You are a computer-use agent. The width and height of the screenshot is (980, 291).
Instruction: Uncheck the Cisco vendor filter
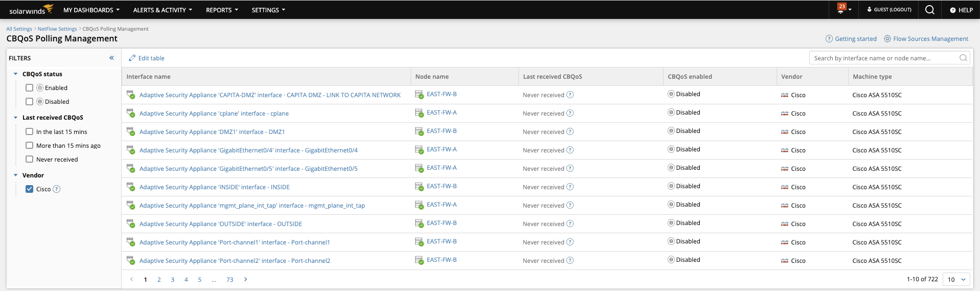point(30,189)
